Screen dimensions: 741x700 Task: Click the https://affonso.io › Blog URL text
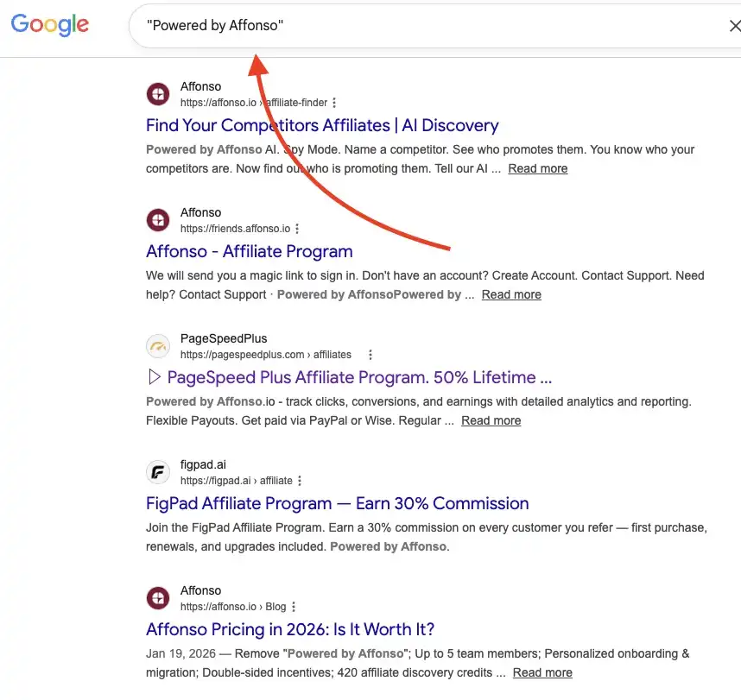[x=233, y=607]
